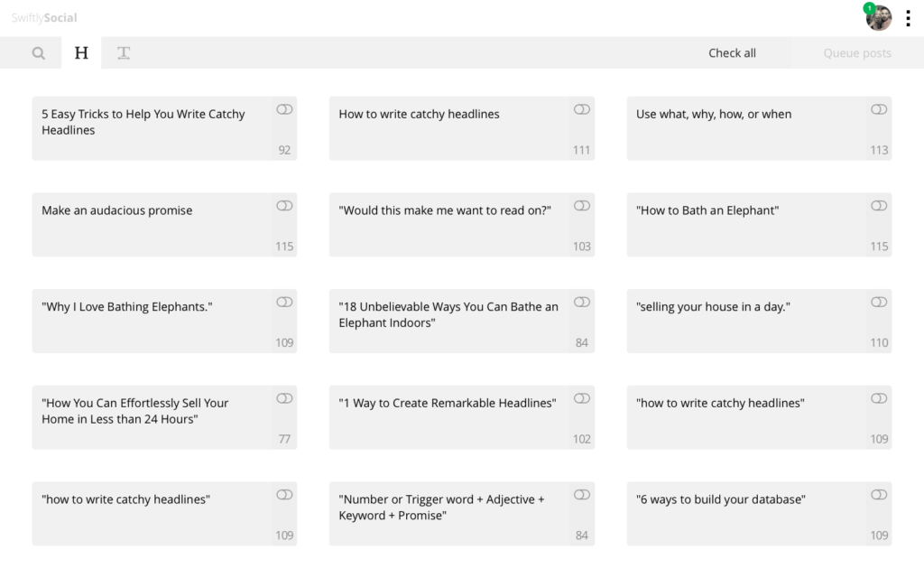Click the green notification badge

869,8
